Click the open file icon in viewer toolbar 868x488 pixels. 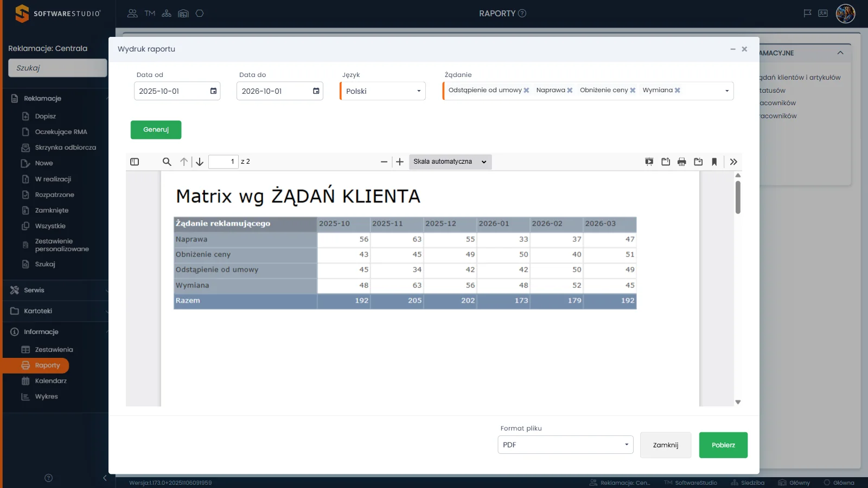[x=666, y=162]
